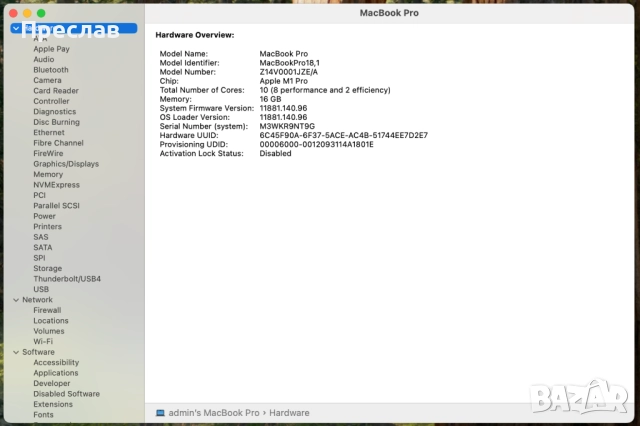Image resolution: width=640 pixels, height=426 pixels.
Task: Select Apple Pay in sidebar
Action: click(51, 49)
